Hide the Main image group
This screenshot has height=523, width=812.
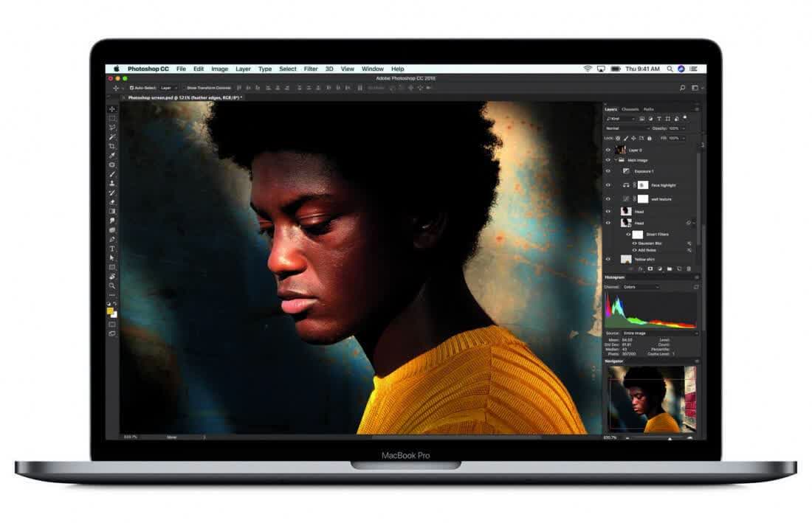(608, 160)
